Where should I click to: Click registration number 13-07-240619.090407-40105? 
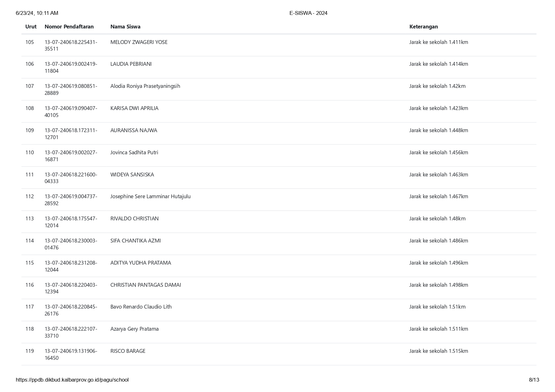(x=71, y=112)
